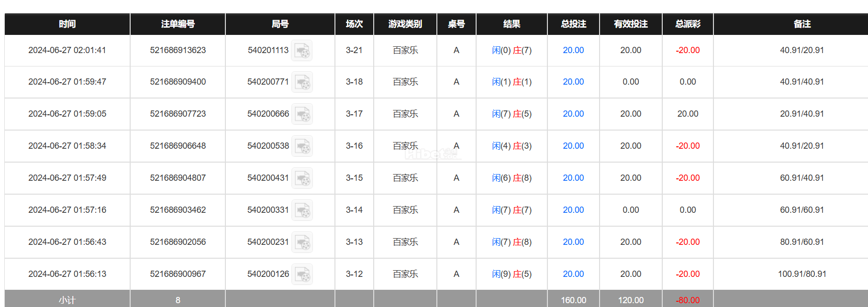868x307 pixels.
Task: Click result 闲(1) 庄(1) in row 3-18
Action: click(512, 82)
